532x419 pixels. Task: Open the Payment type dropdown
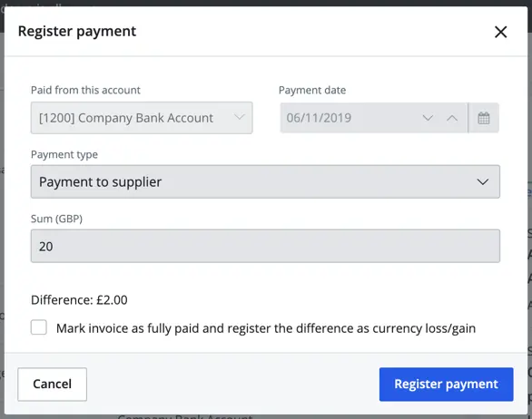pyautogui.click(x=265, y=181)
